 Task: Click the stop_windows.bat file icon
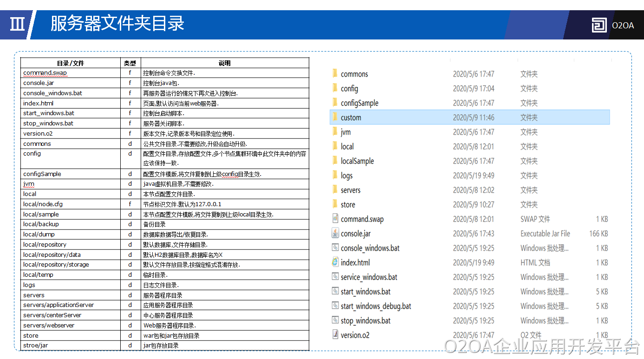[x=335, y=320]
